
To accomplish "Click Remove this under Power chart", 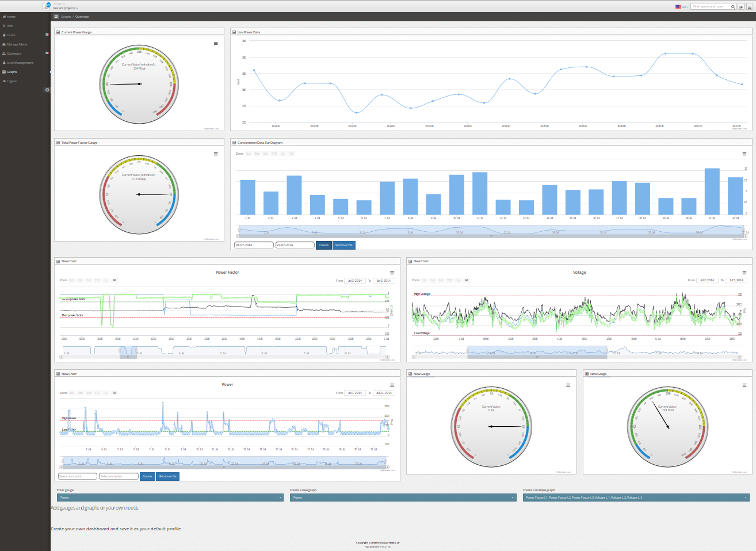I will point(168,476).
